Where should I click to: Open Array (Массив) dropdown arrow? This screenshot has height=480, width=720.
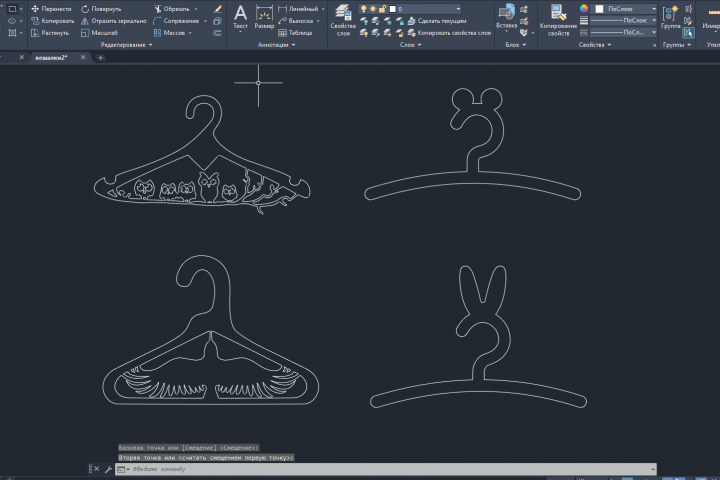click(x=190, y=33)
